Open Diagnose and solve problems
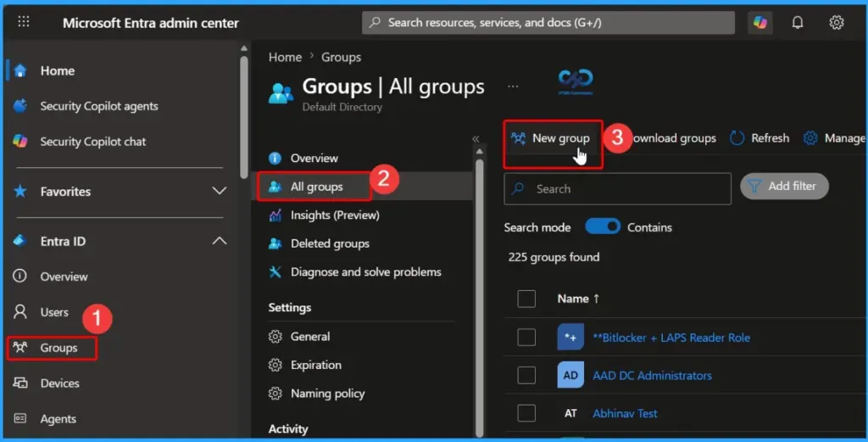Screen dimensions: 868x442 click(x=366, y=272)
